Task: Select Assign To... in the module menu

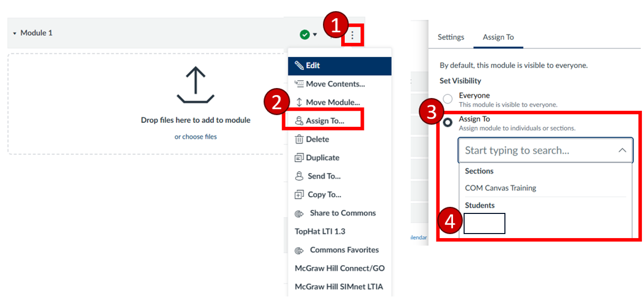Action: (x=325, y=121)
